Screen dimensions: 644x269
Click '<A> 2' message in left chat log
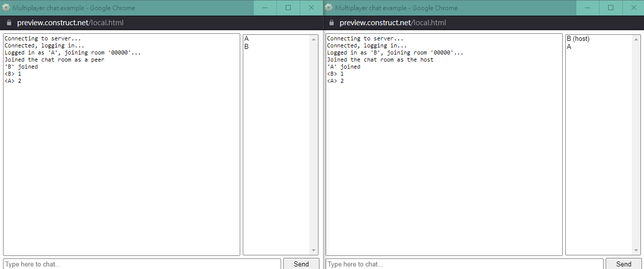(13, 81)
